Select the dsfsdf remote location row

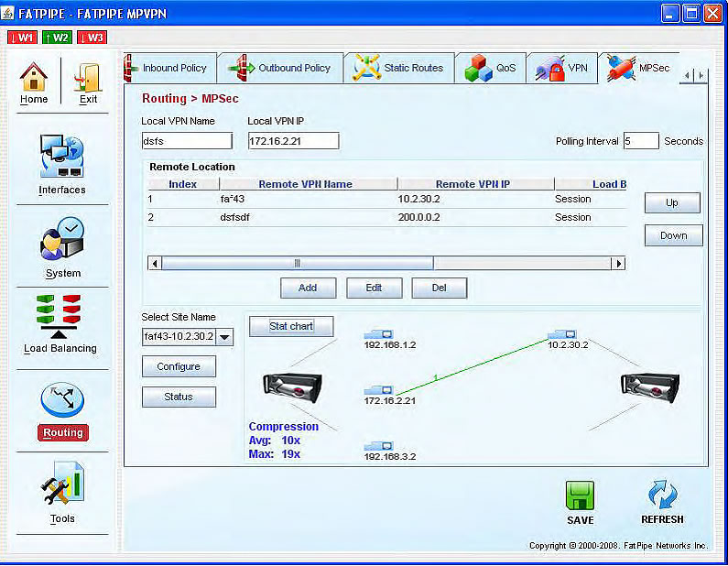[386, 217]
